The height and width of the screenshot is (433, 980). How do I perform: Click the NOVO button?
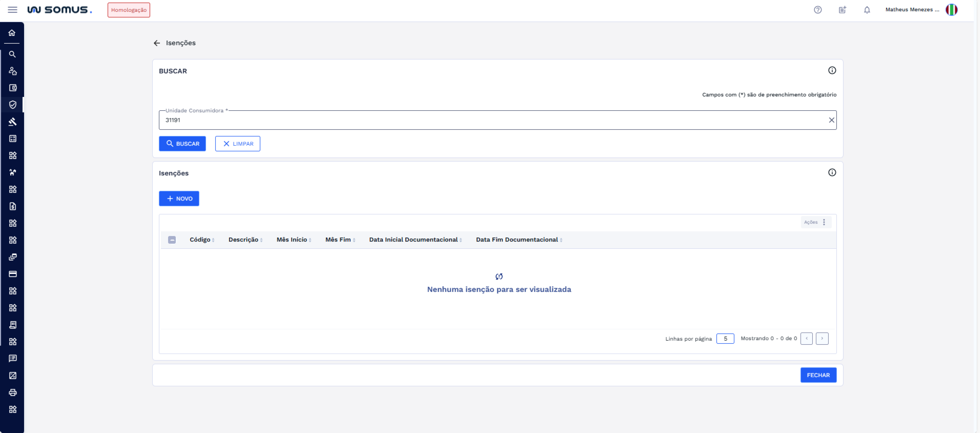tap(179, 198)
